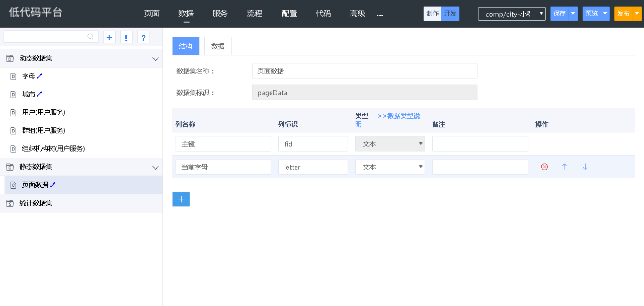This screenshot has width=644, height=306.
Task: Click the exclamation mark icon in sidebar
Action: coord(126,37)
